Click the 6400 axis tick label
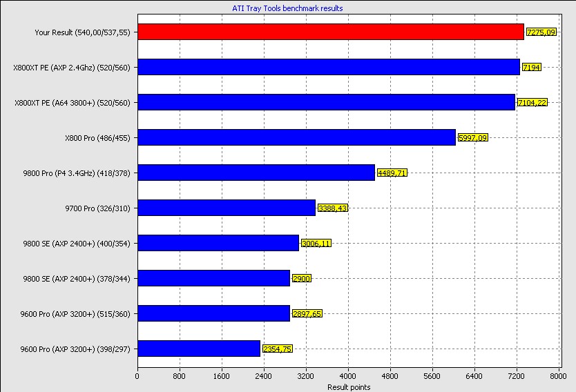The height and width of the screenshot is (392, 576). 474,376
